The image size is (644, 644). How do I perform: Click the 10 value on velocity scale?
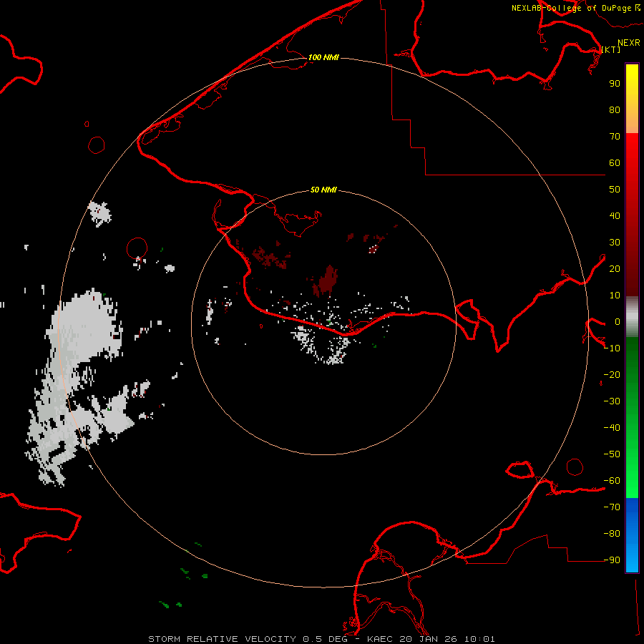point(615,296)
